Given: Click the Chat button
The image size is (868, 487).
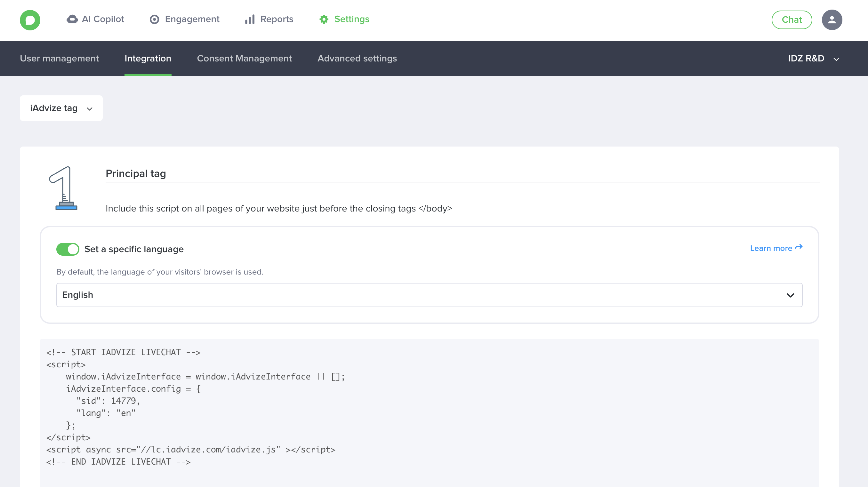Looking at the screenshot, I should click(792, 20).
